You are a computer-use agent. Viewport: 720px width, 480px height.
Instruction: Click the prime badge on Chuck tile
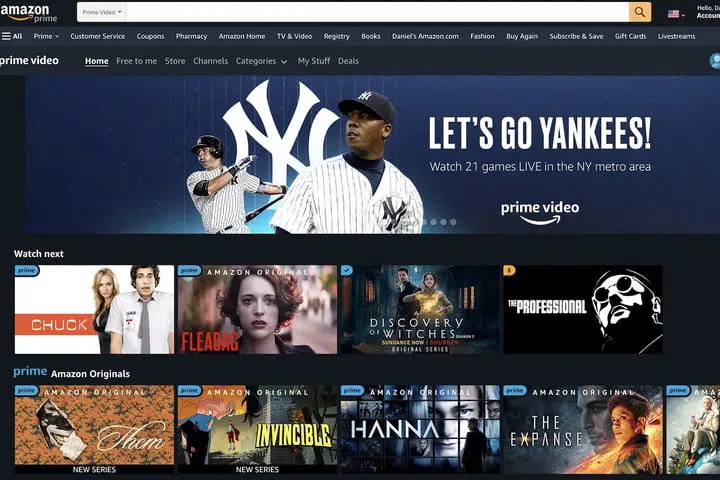(26, 271)
